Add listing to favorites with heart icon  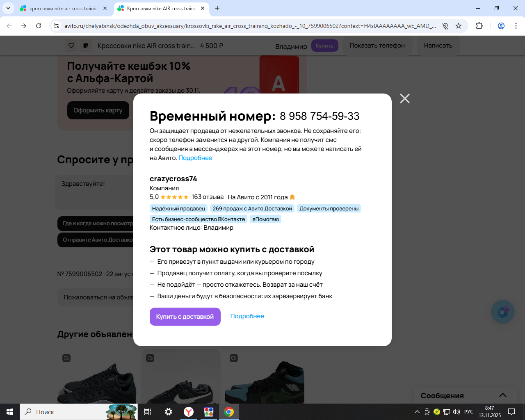click(x=71, y=46)
